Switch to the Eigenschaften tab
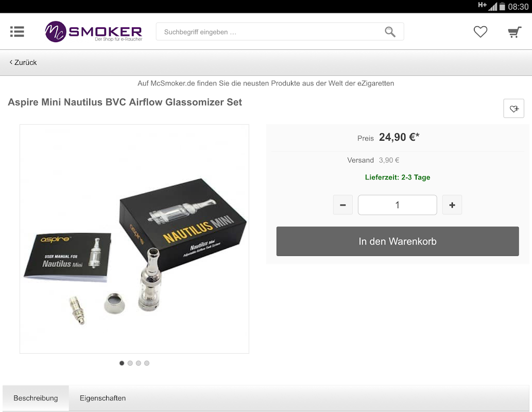Screen dimensions: 532x412 (102, 398)
